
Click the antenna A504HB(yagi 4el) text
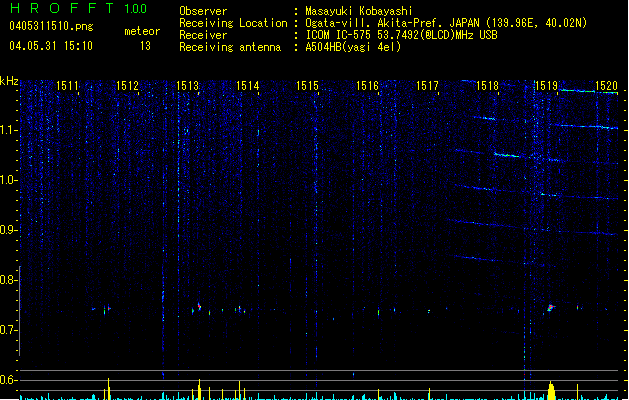click(353, 47)
